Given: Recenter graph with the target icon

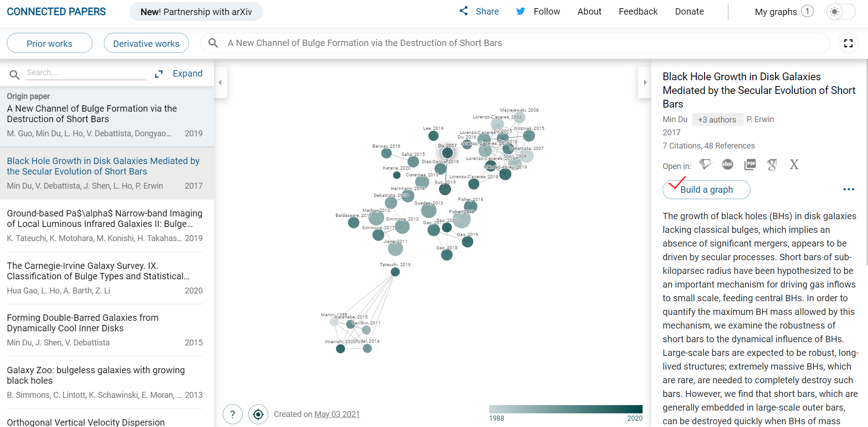Looking at the screenshot, I should pos(258,414).
